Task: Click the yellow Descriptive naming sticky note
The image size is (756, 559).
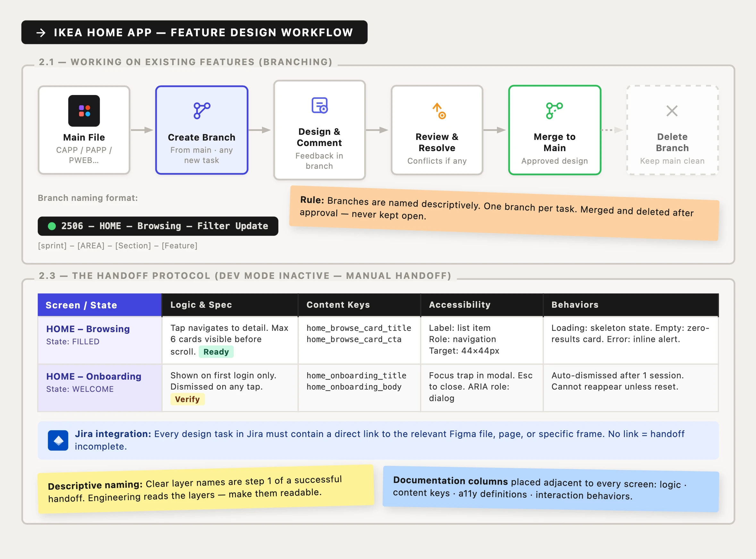Action: pyautogui.click(x=206, y=489)
